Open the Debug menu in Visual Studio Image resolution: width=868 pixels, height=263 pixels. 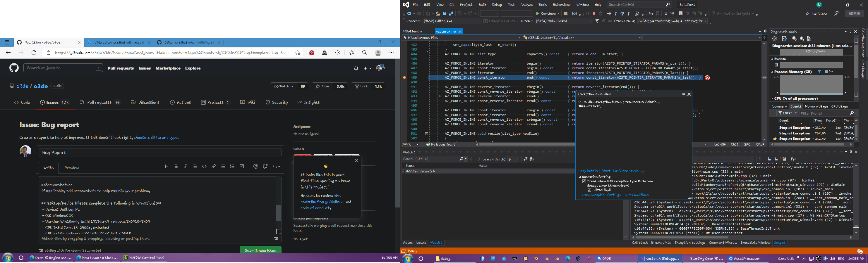497,5
